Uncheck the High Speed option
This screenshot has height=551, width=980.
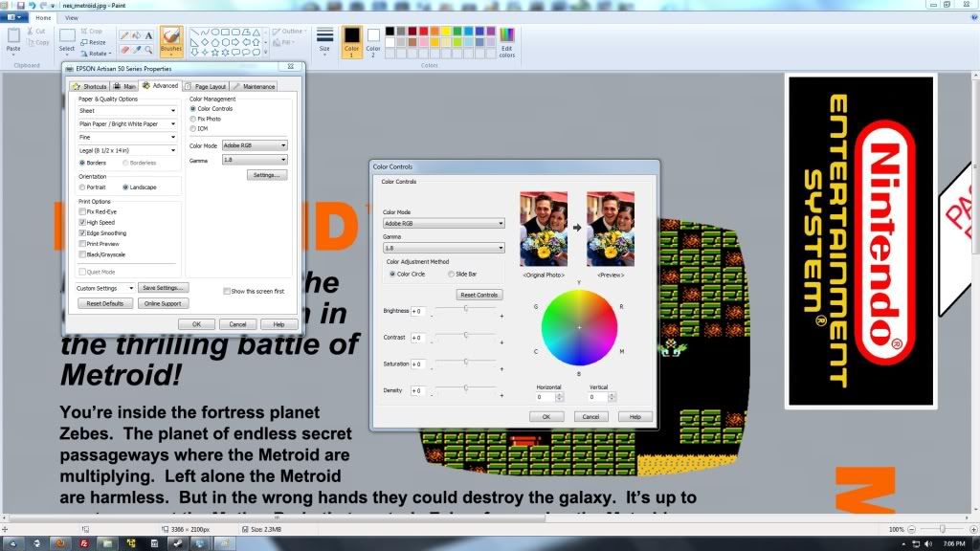point(82,222)
